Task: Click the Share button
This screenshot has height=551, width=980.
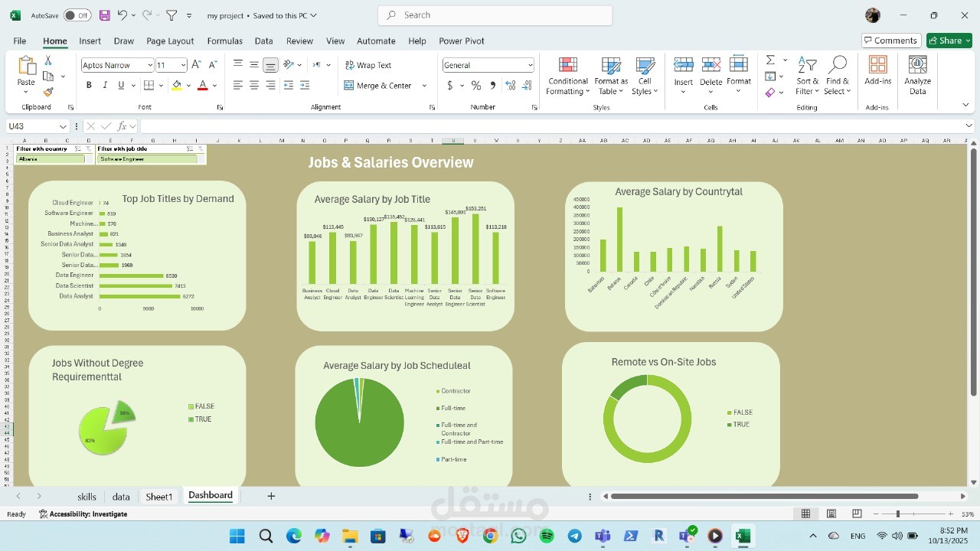Action: click(x=949, y=40)
